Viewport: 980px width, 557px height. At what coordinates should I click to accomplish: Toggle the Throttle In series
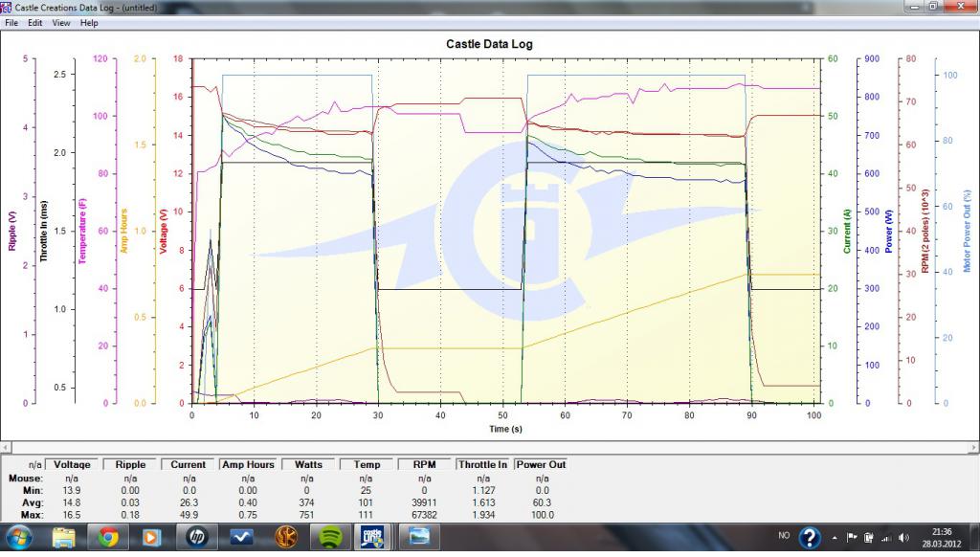(483, 464)
